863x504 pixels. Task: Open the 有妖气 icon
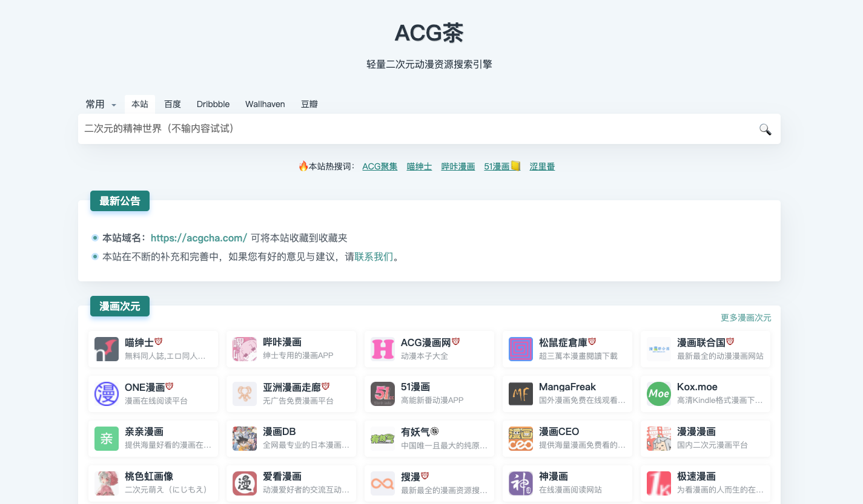pyautogui.click(x=383, y=439)
